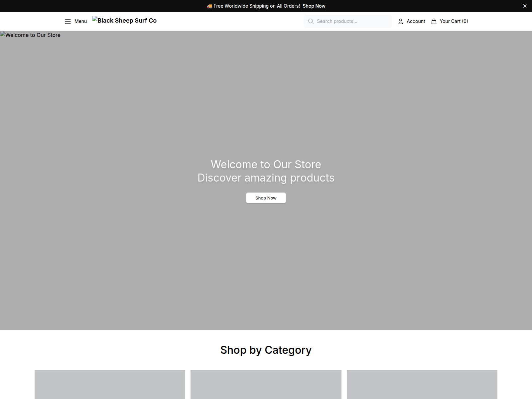Open the first category card thumbnail
This screenshot has width=532, height=399.
(110, 384)
